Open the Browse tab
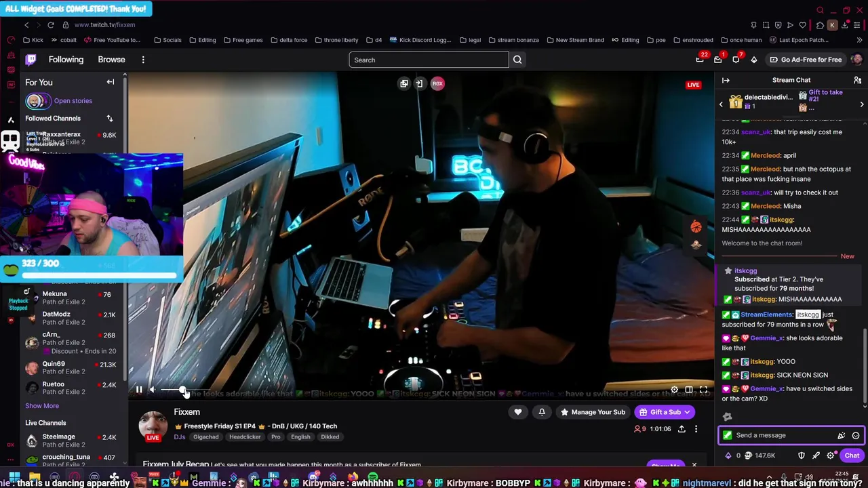868x488 pixels. pos(111,60)
